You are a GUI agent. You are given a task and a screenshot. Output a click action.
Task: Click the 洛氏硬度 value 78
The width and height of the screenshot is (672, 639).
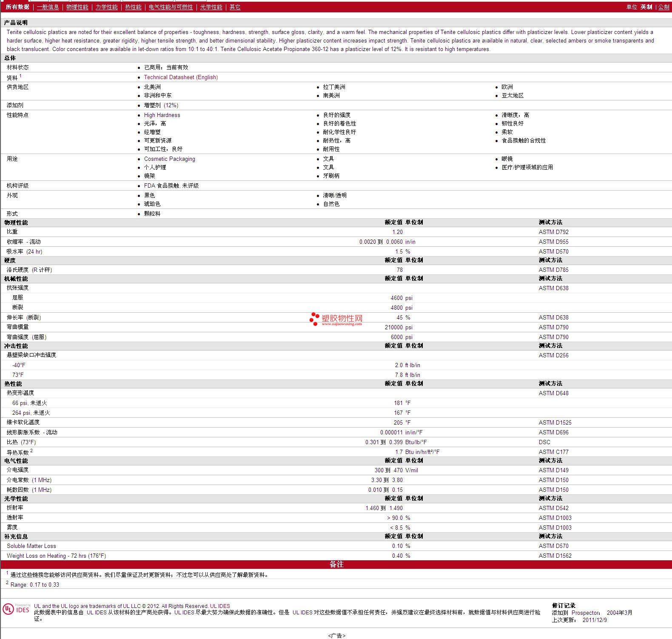tap(399, 270)
